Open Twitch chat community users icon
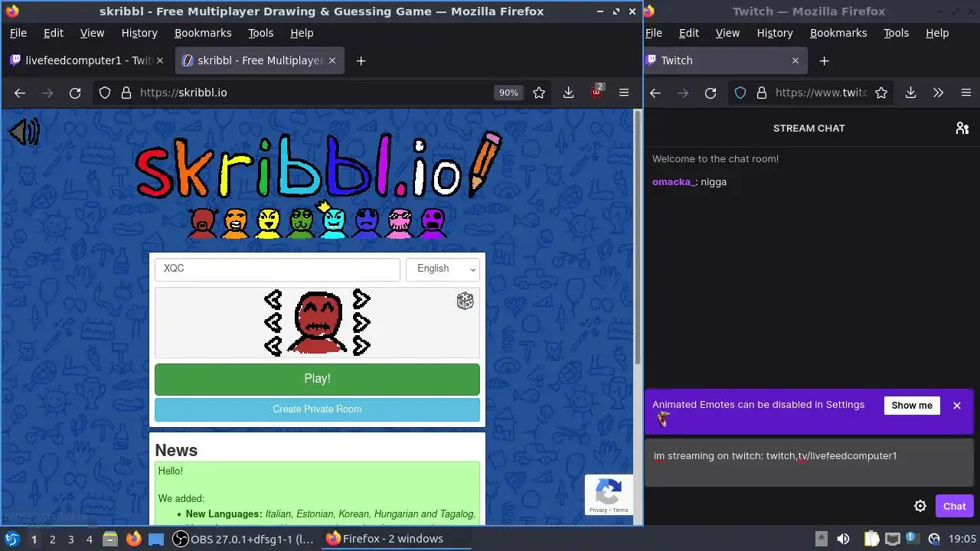This screenshot has width=980, height=551. (962, 128)
